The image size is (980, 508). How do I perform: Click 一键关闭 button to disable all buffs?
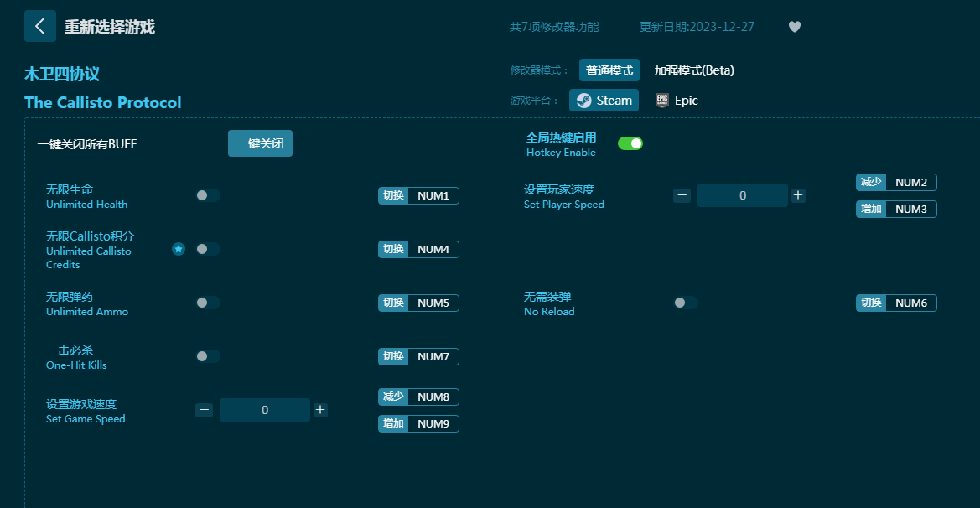coord(260,143)
